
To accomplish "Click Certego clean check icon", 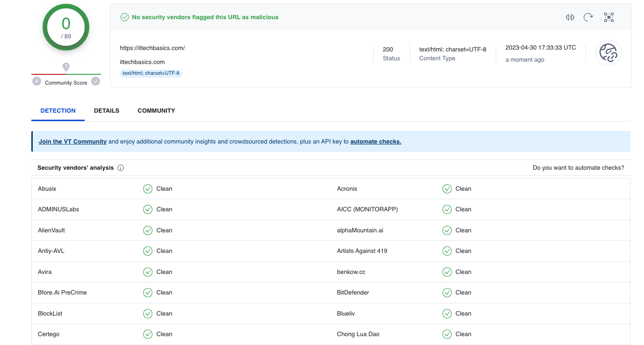I will 148,334.
